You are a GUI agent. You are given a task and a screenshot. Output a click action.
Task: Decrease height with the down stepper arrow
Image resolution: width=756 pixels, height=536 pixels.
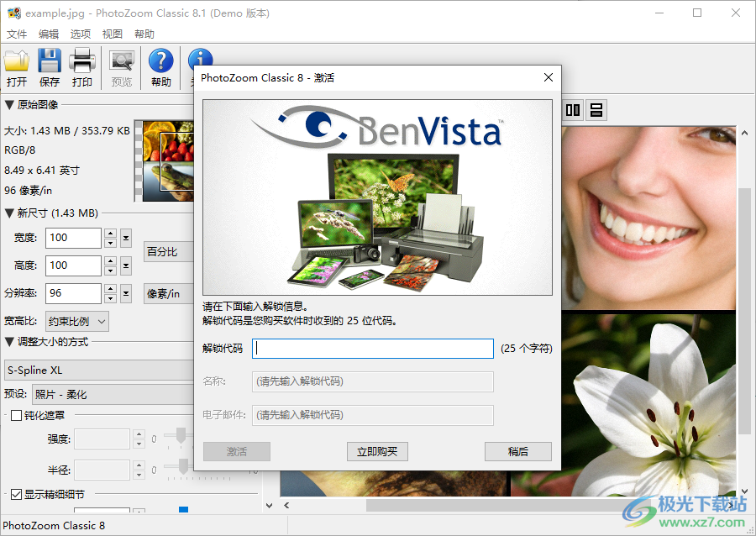click(x=110, y=271)
